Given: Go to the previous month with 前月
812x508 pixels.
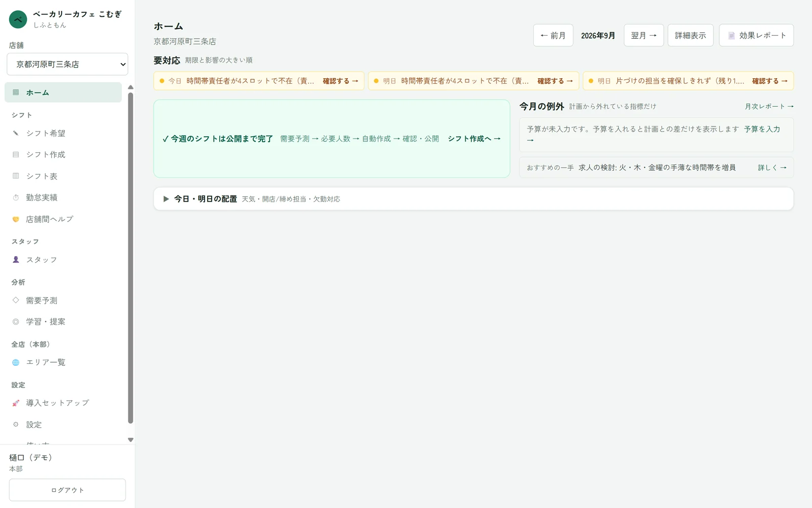Looking at the screenshot, I should click(x=553, y=36).
